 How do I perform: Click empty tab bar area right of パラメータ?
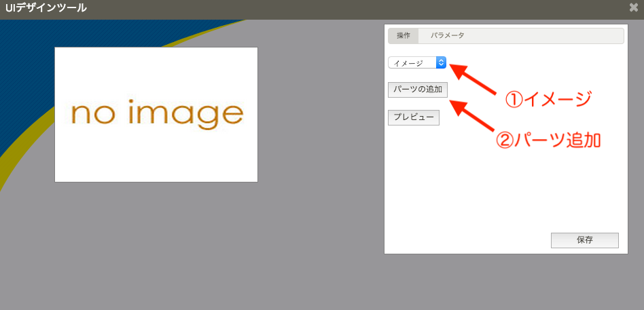click(x=543, y=35)
